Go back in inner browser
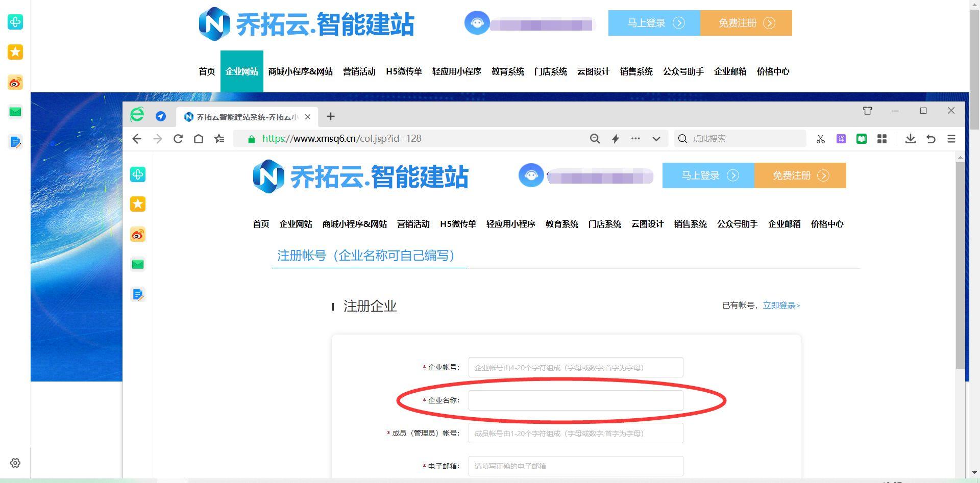The width and height of the screenshot is (980, 483). click(x=136, y=139)
